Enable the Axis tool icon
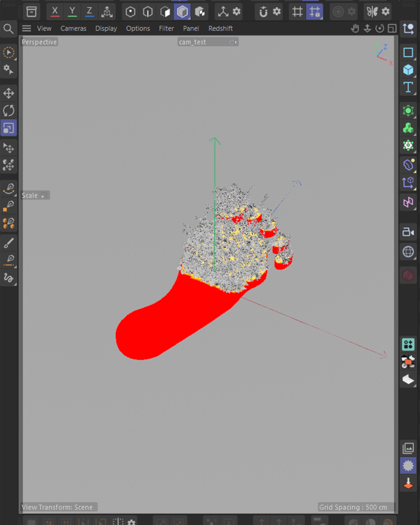The width and height of the screenshot is (420, 525). click(223, 11)
